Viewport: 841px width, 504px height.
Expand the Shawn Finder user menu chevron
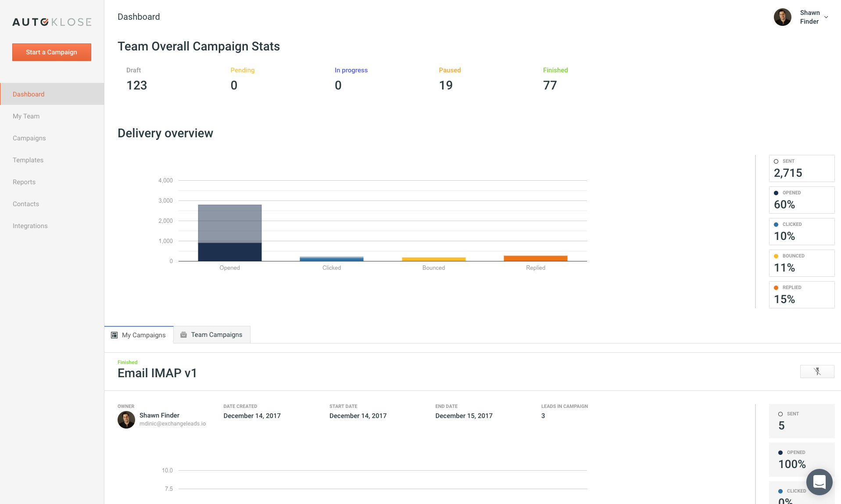point(826,17)
